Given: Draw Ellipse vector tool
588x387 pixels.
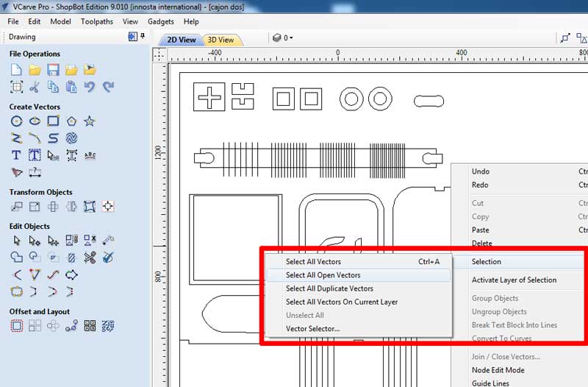Looking at the screenshot, I should 35,121.
